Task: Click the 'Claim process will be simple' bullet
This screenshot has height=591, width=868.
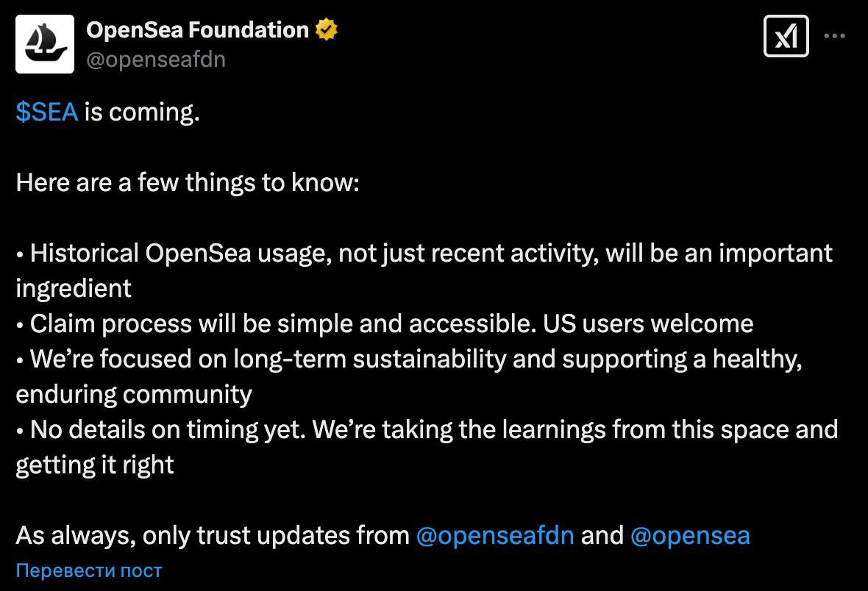Action: point(385,323)
